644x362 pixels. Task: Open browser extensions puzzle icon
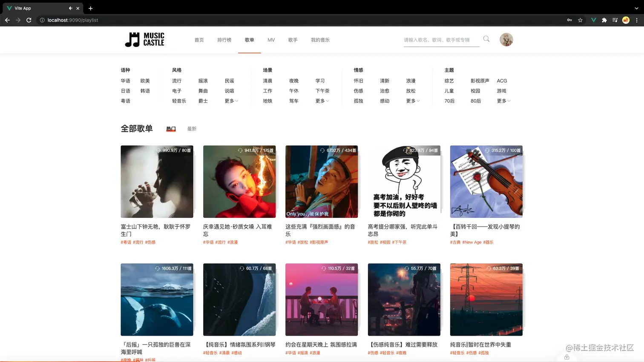click(604, 20)
